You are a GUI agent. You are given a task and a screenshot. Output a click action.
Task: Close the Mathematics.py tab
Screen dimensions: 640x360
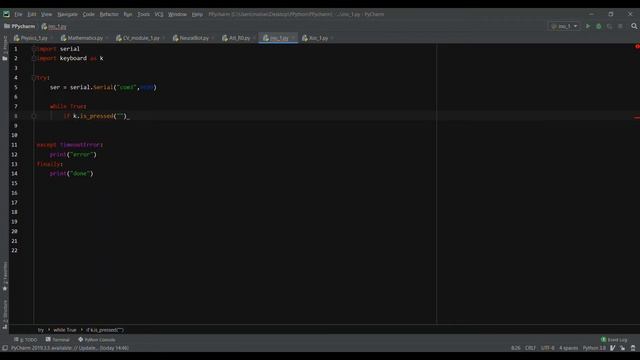point(107,38)
